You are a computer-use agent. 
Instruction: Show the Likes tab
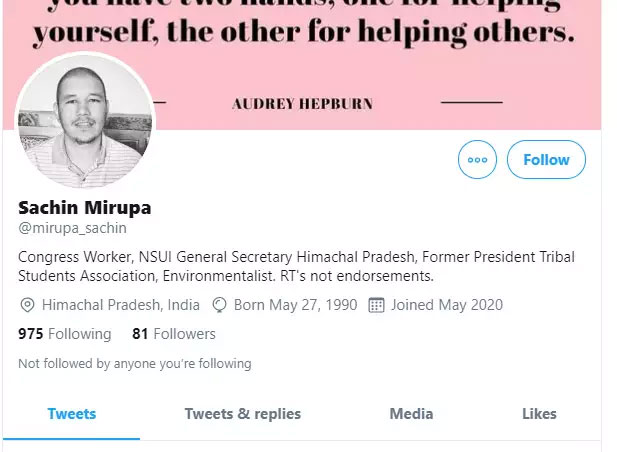click(x=539, y=414)
